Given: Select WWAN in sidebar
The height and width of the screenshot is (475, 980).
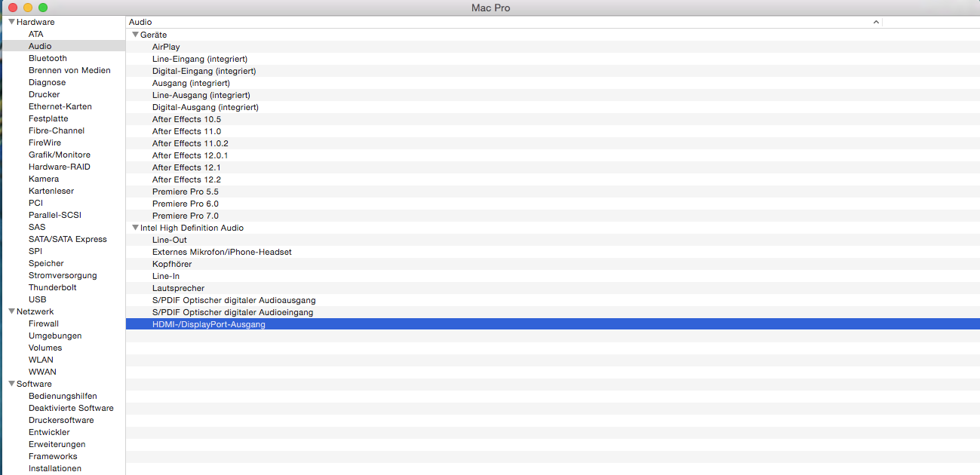Looking at the screenshot, I should pyautogui.click(x=42, y=372).
